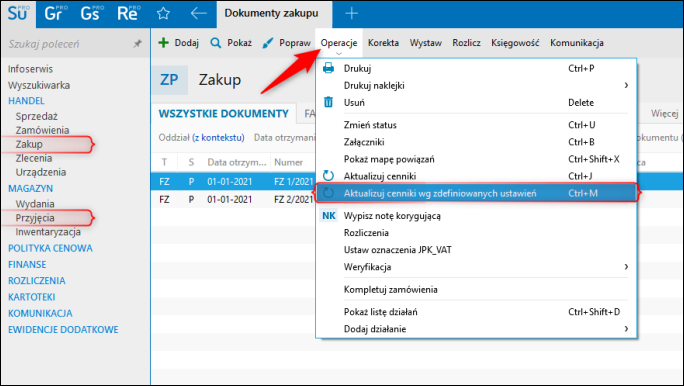The height and width of the screenshot is (386, 684).
Task: Open Wydania under MAGAZYN
Action: tap(35, 204)
